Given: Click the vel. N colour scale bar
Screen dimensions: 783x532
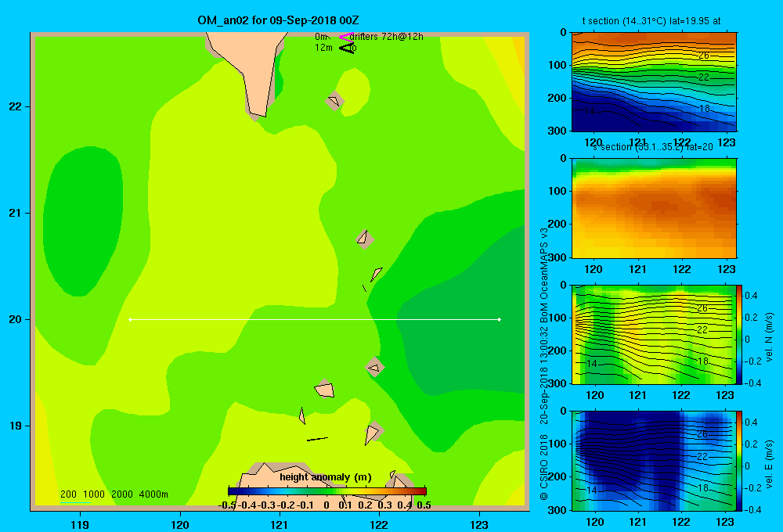Looking at the screenshot, I should pyautogui.click(x=740, y=334).
